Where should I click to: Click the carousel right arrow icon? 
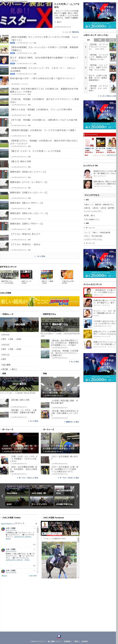[77, 496]
